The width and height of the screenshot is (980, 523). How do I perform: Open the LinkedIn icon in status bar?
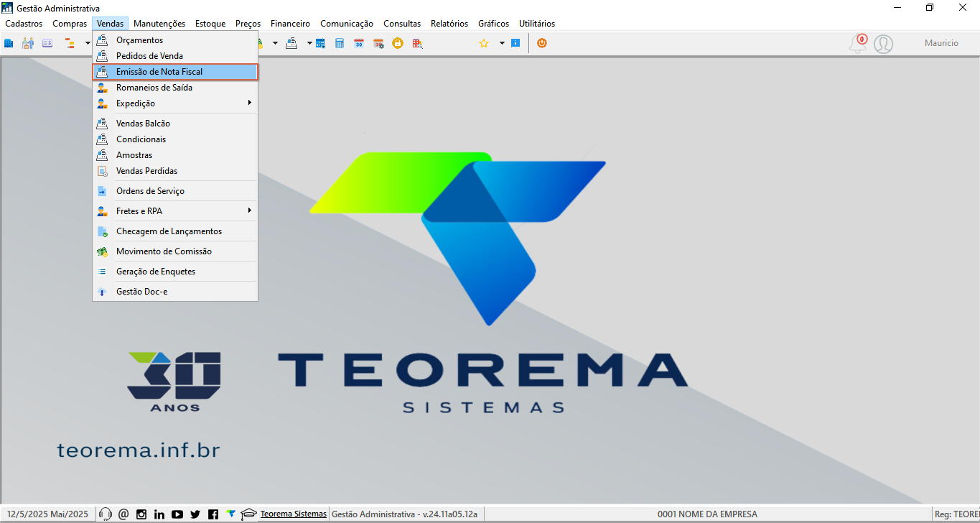click(159, 514)
